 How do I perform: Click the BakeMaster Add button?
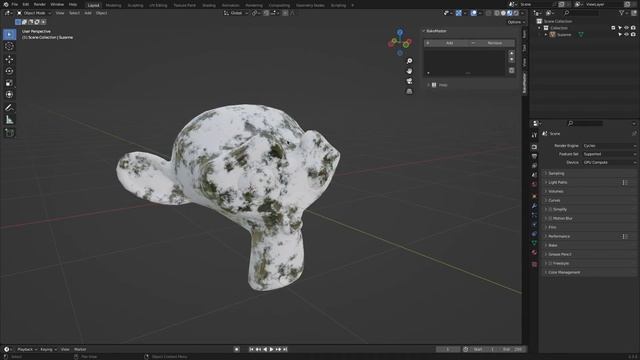tap(447, 43)
